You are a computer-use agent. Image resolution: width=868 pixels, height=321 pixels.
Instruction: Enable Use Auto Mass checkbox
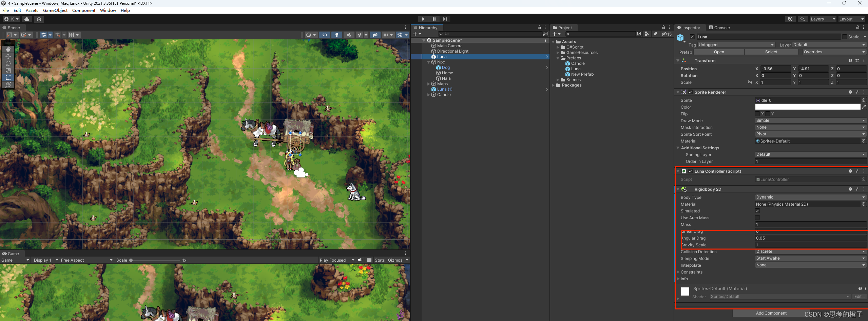pos(757,218)
